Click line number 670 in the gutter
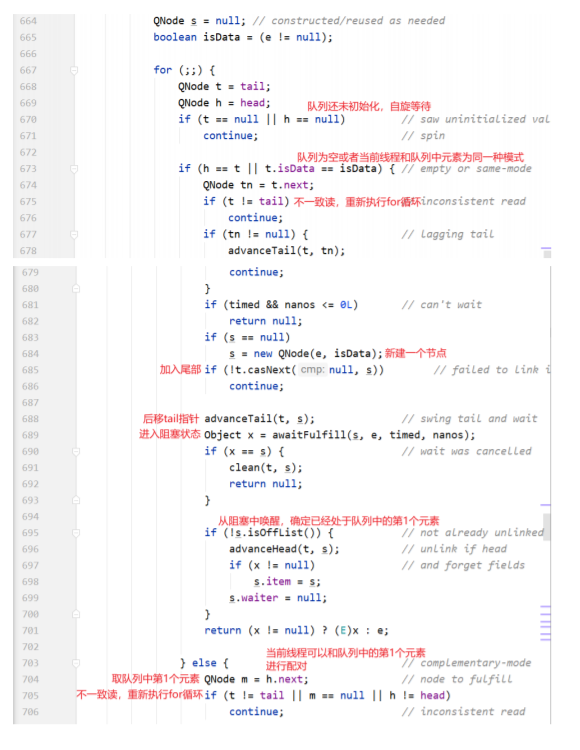 (x=28, y=120)
